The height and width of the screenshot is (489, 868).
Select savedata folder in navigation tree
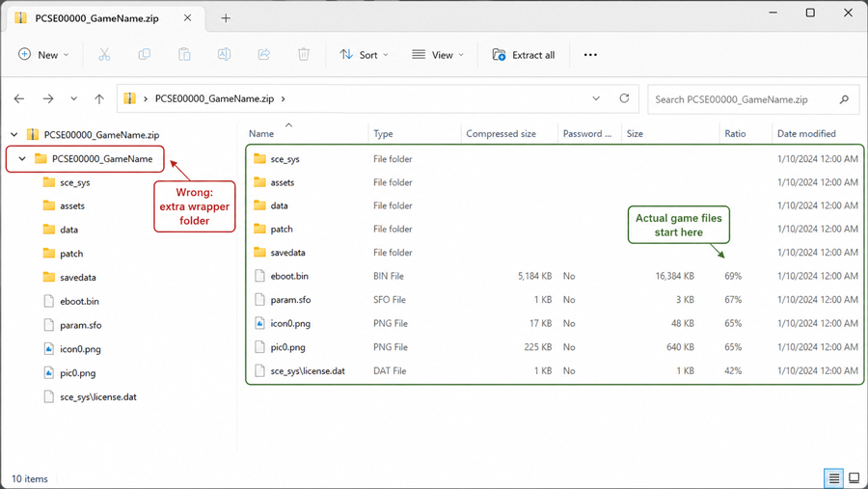[x=69, y=278]
